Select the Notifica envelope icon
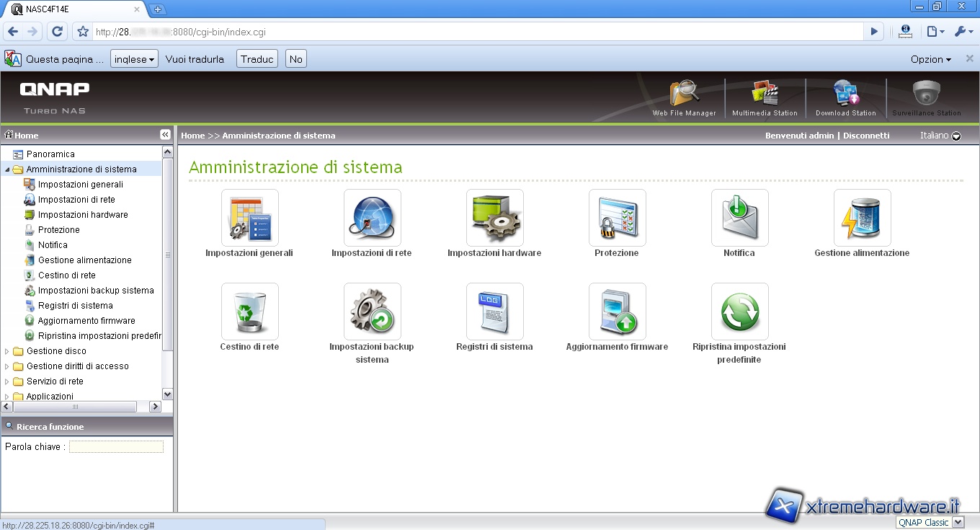The image size is (980, 530). click(739, 218)
